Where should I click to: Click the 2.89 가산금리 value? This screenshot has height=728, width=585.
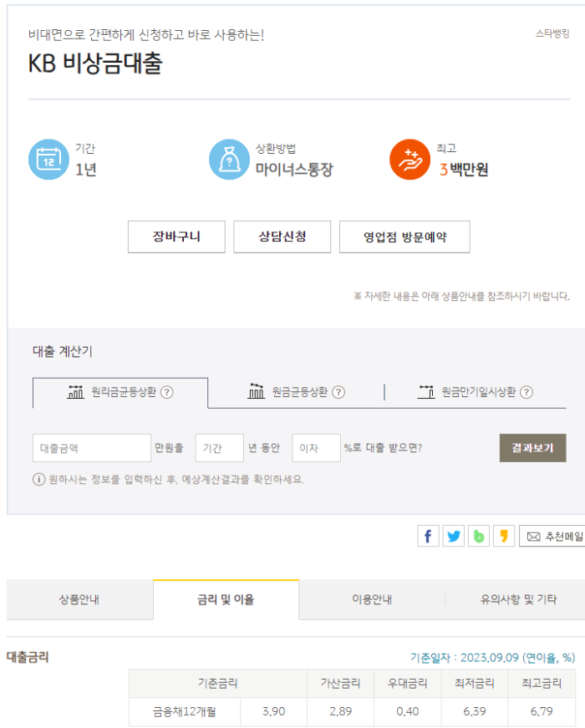click(340, 711)
